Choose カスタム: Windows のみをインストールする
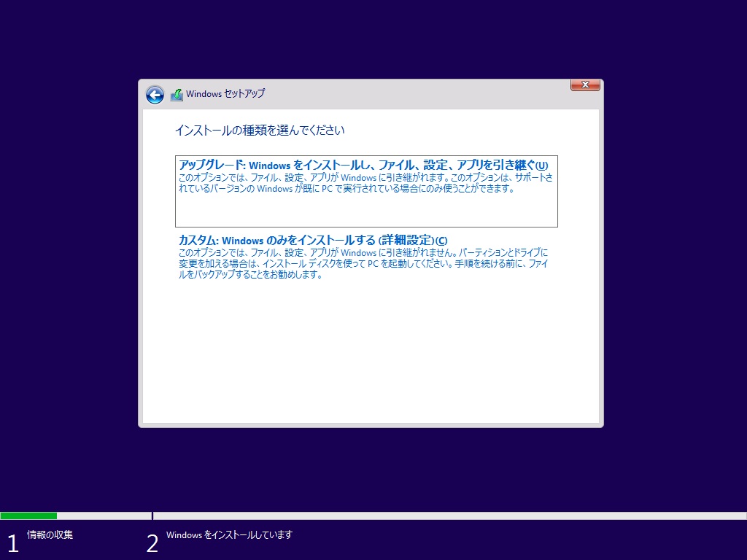Image resolution: width=747 pixels, height=560 pixels. pyautogui.click(x=277, y=241)
